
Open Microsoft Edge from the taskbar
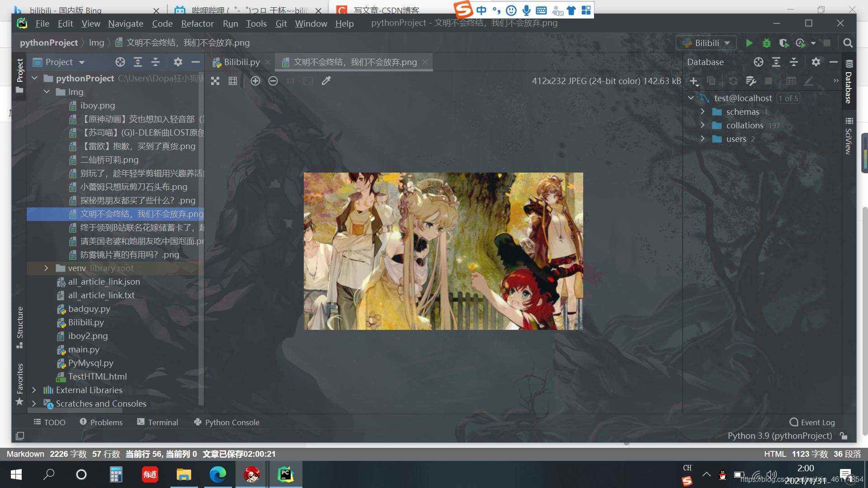[218, 474]
